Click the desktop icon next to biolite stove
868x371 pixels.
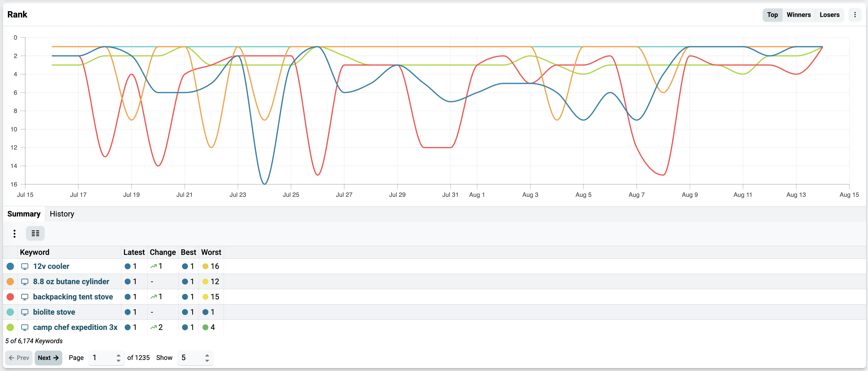click(x=25, y=312)
